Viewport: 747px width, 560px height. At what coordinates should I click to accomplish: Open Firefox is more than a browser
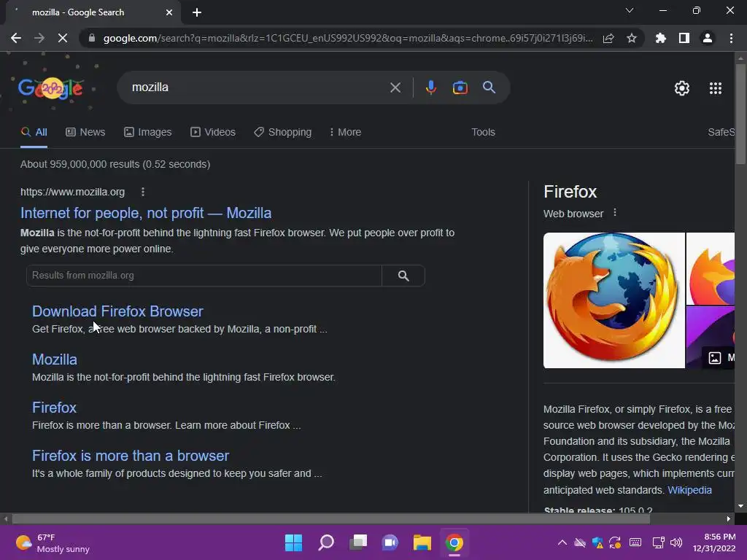[x=131, y=456]
